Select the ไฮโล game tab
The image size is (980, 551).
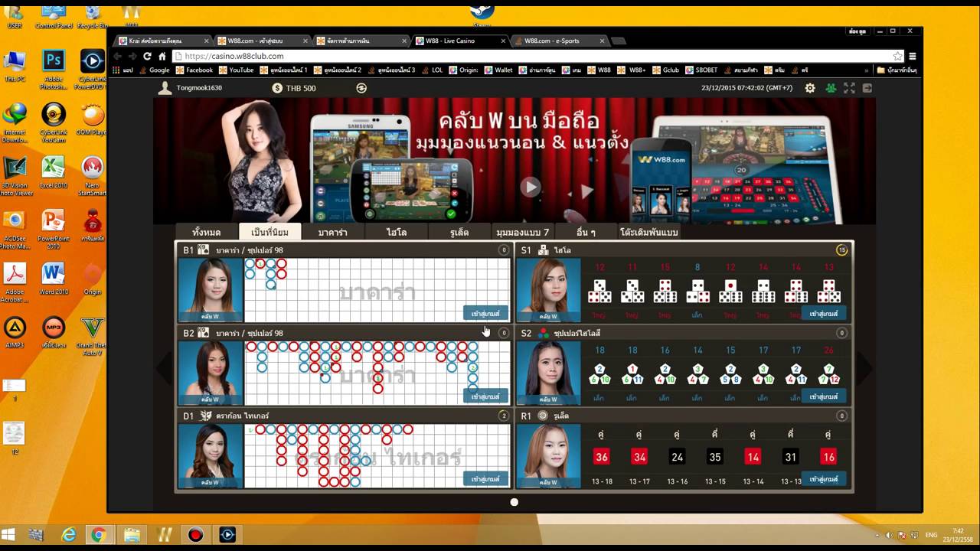(397, 232)
